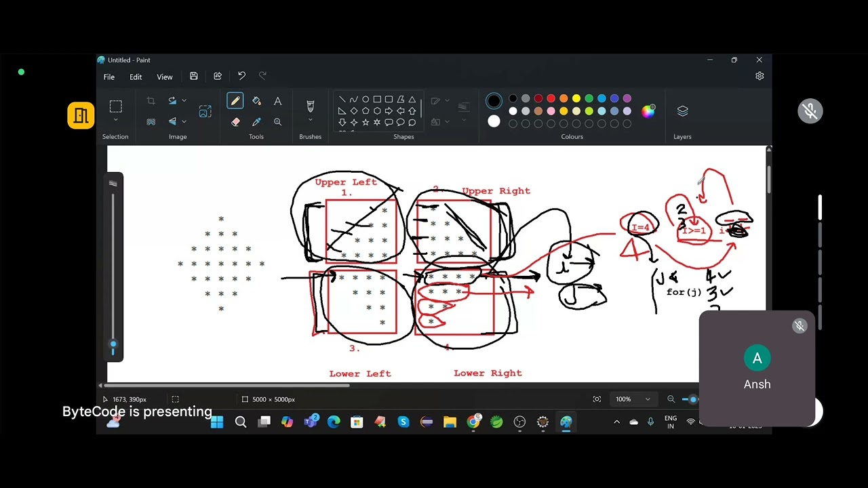This screenshot has width=868, height=488.
Task: Pick the red colour swatch
Action: (x=551, y=99)
